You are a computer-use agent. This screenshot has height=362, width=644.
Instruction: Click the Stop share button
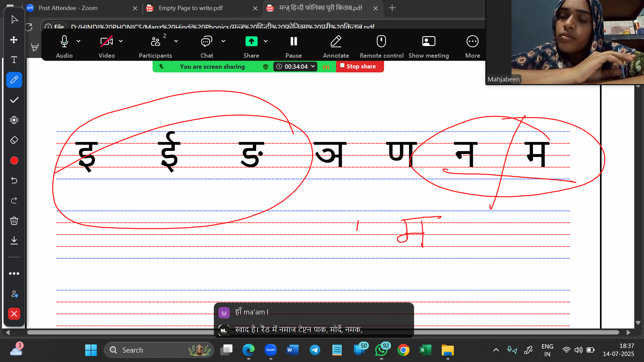[x=360, y=66]
